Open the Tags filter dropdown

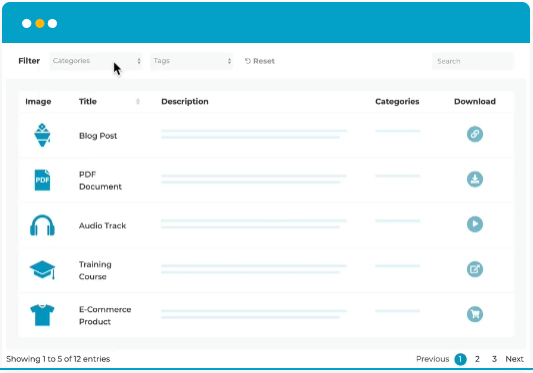pos(191,61)
